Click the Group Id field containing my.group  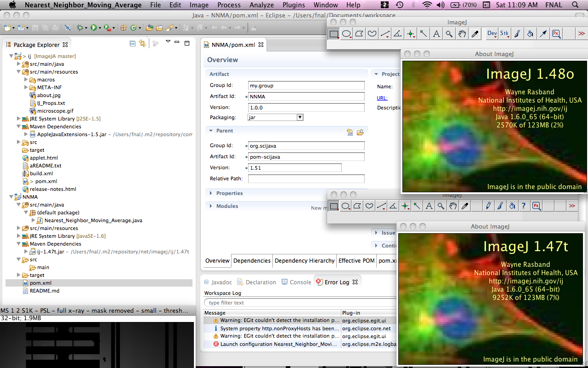[x=305, y=86]
